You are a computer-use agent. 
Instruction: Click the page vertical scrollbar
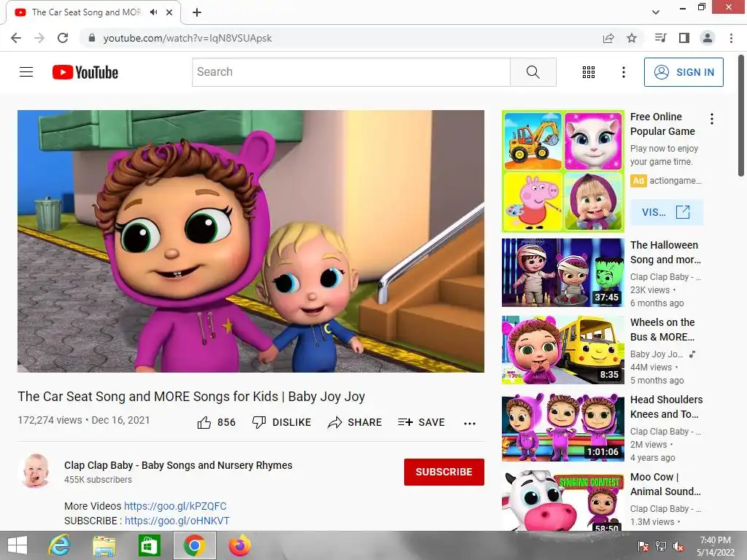tap(741, 116)
